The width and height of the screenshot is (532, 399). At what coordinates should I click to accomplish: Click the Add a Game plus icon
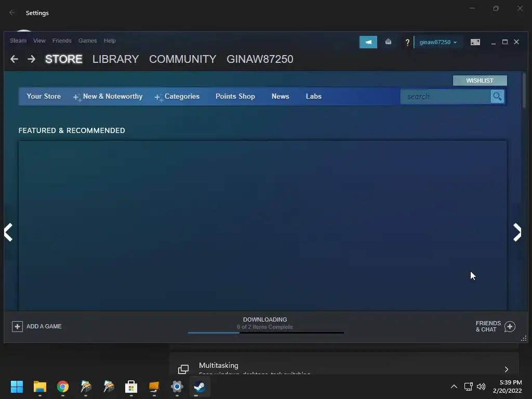coord(17,326)
